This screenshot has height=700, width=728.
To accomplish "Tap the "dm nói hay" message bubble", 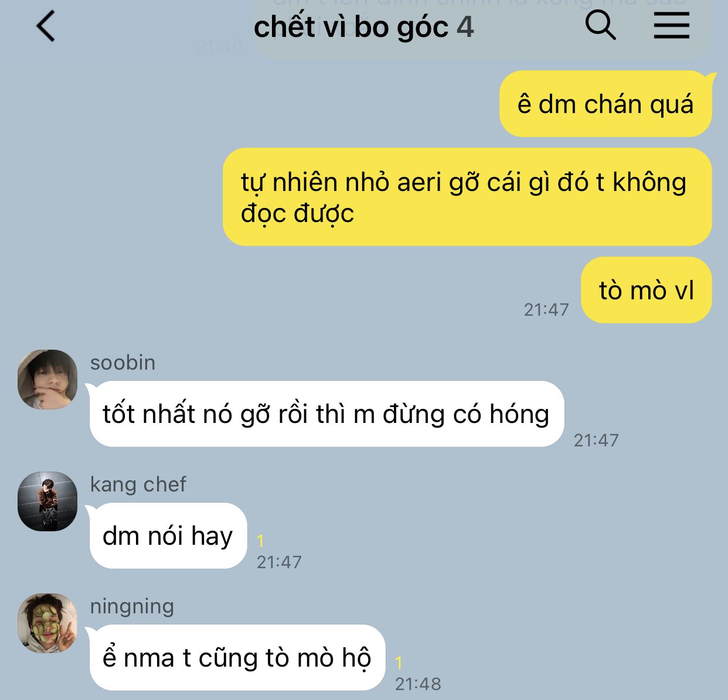I will (168, 535).
